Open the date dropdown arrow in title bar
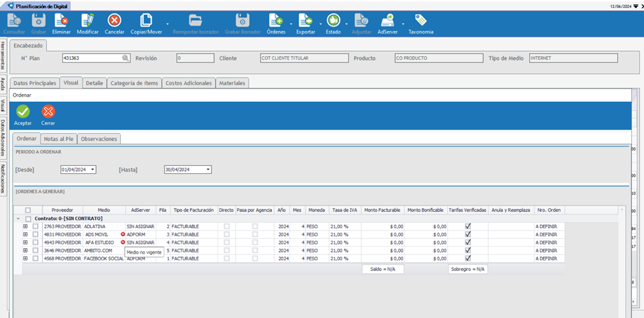This screenshot has width=644, height=318. (636, 6)
